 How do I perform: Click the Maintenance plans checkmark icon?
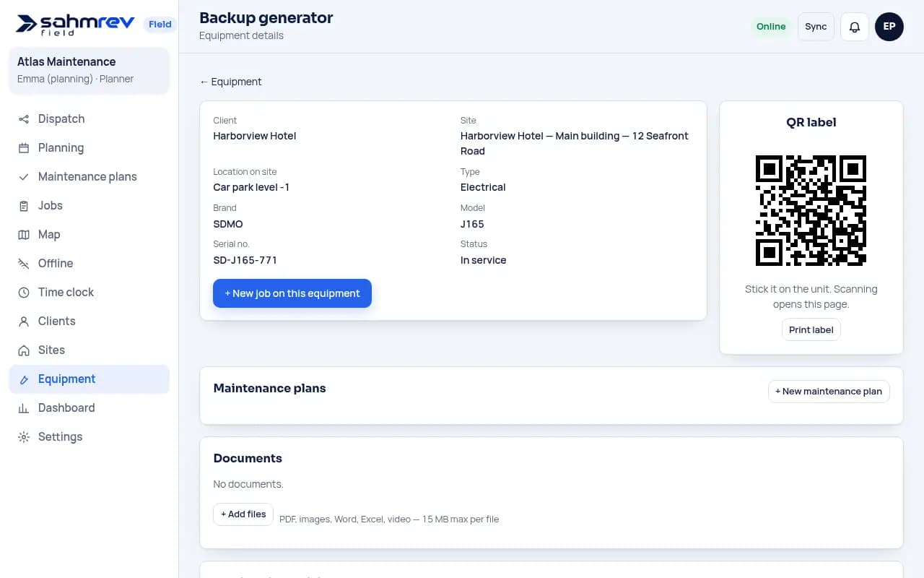(24, 177)
